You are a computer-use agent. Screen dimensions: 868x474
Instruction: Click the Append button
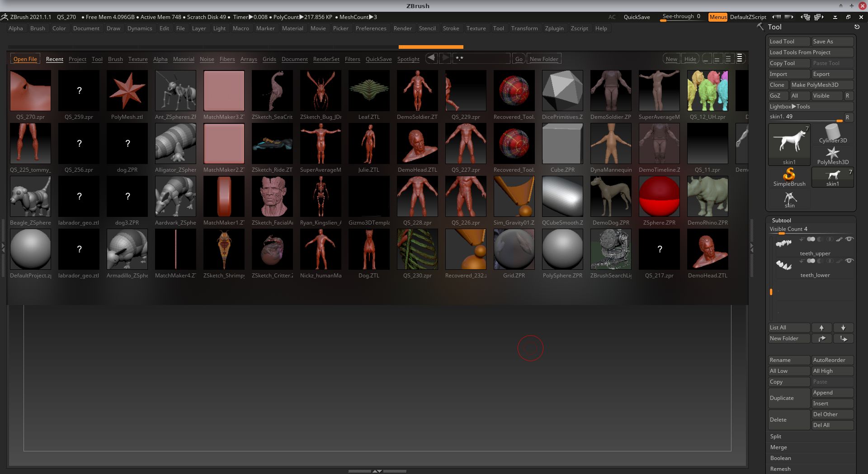832,393
